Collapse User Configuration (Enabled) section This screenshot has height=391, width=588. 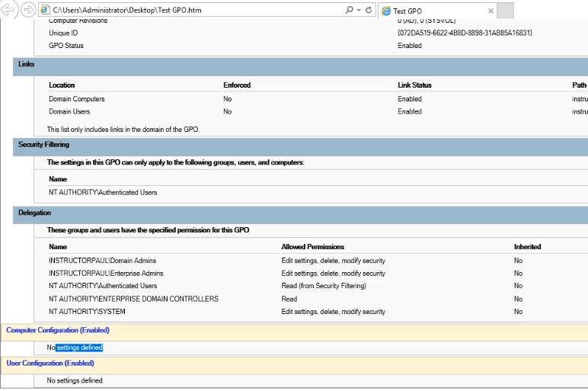pos(50,363)
